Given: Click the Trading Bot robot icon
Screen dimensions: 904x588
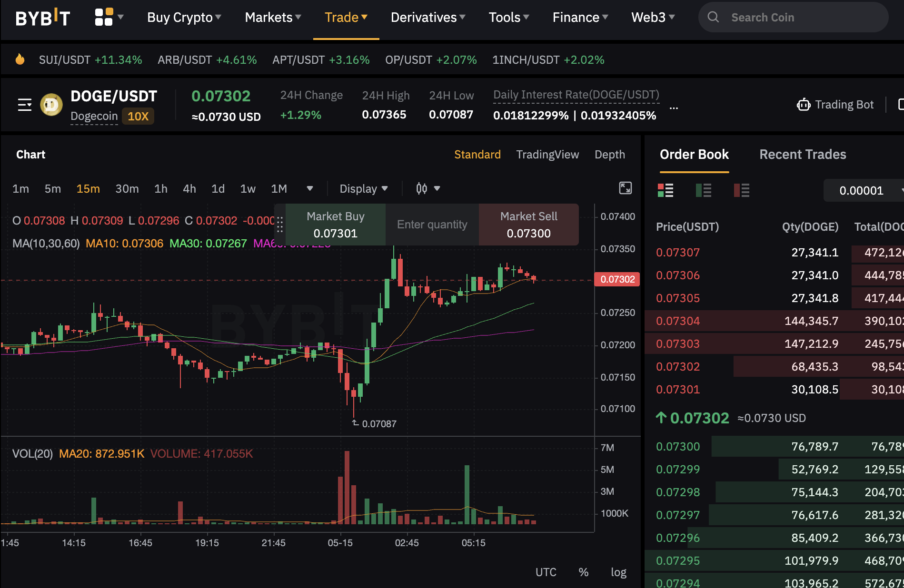Looking at the screenshot, I should click(804, 105).
